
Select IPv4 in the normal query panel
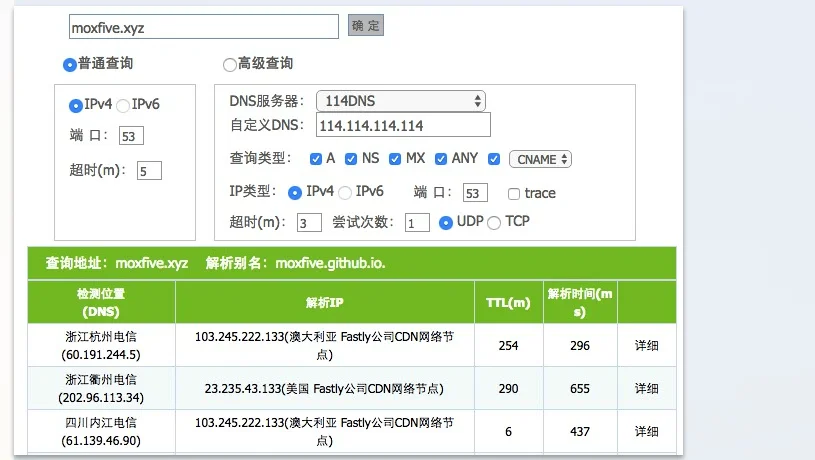click(76, 106)
